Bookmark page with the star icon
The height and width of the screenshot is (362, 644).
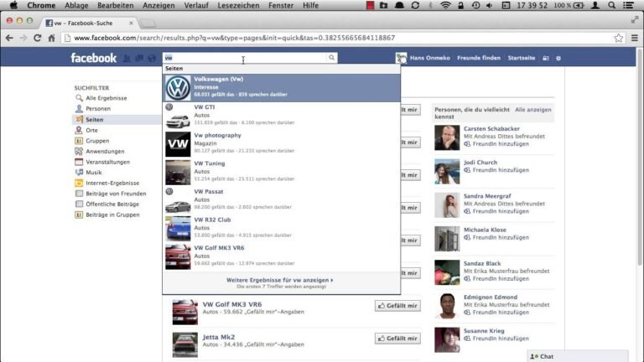point(618,38)
